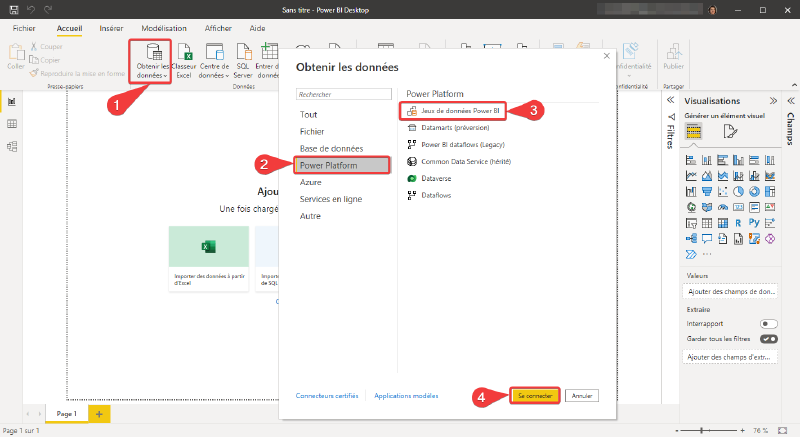Screen dimensions: 800x437
Task: Collapse the Visualisations pane chevron
Action: [773, 100]
